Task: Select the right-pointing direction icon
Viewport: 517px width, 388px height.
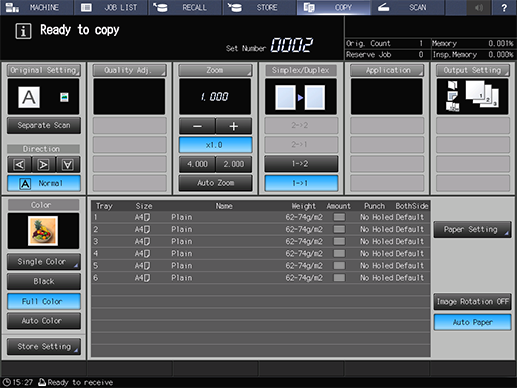Action: click(43, 164)
